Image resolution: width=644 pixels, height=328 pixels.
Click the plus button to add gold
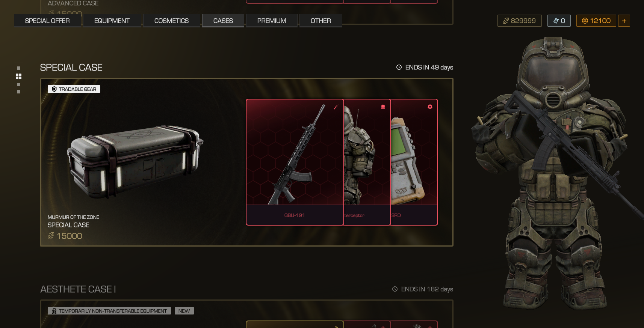624,21
